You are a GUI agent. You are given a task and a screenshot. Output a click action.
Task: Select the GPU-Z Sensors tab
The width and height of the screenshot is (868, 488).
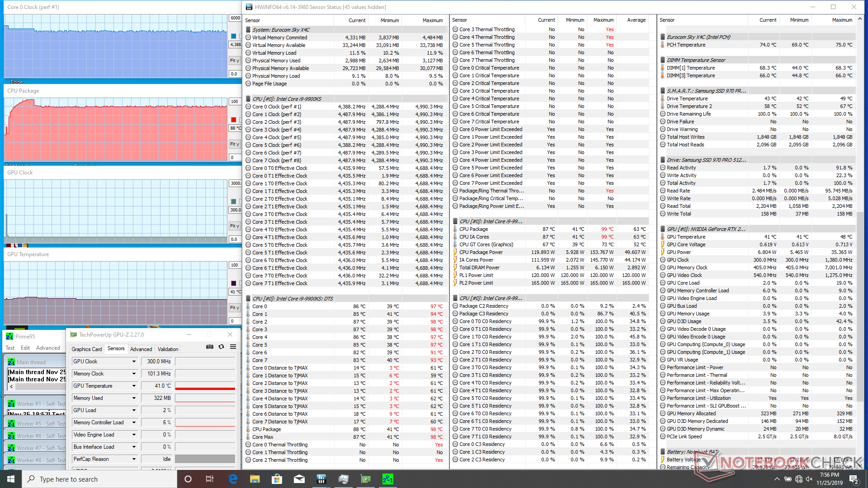(x=116, y=348)
